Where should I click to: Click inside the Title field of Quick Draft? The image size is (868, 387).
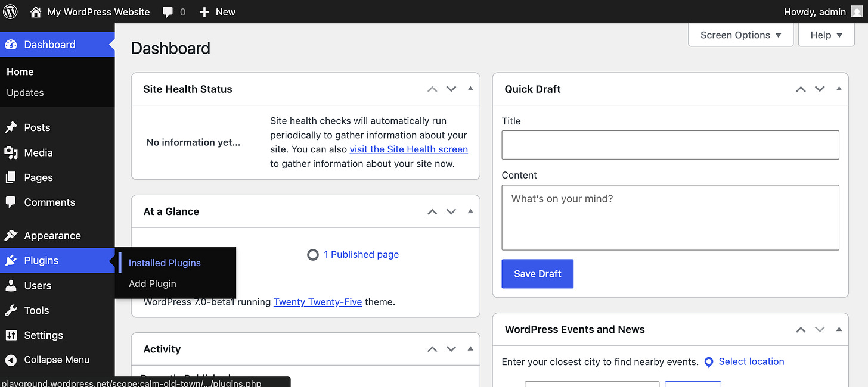click(670, 145)
